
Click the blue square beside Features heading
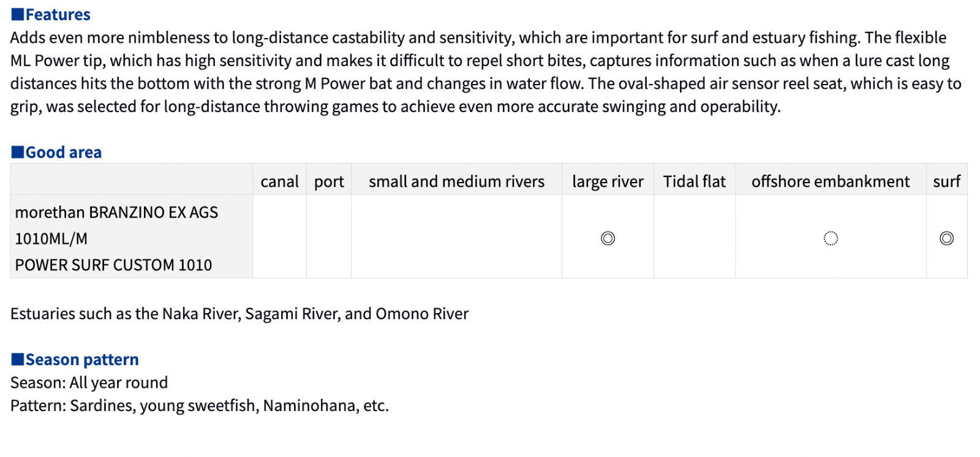(18, 14)
